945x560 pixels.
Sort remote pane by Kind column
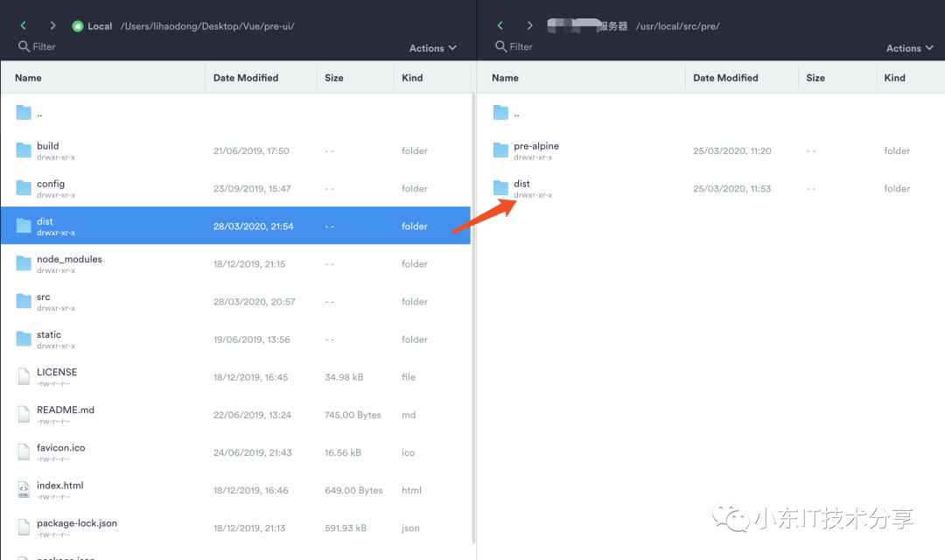pos(894,78)
